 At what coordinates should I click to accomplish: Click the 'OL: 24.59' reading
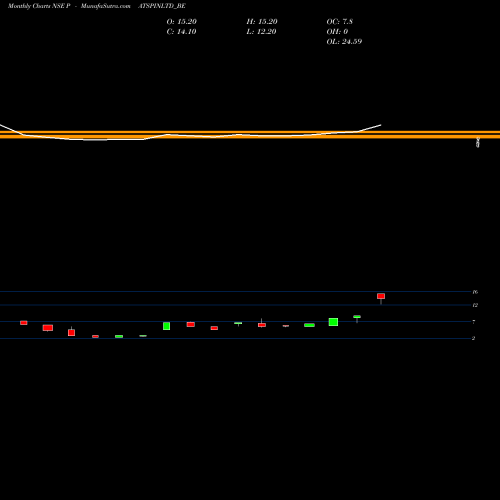[x=344, y=42]
